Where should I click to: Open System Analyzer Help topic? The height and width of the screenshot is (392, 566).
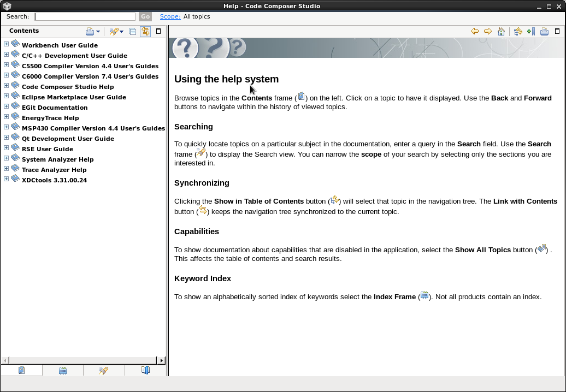58,160
